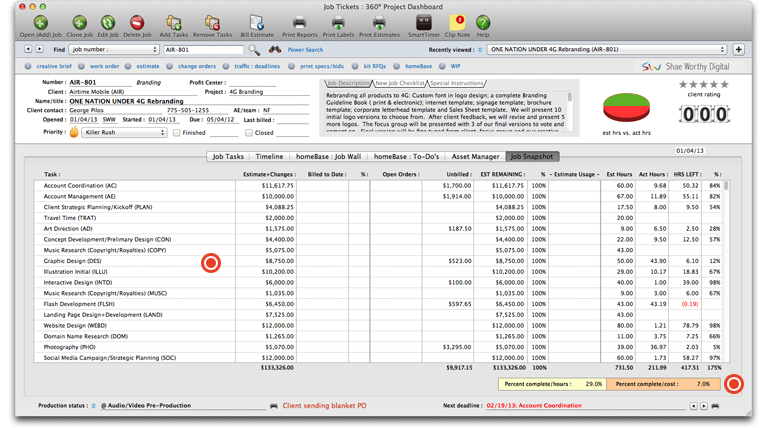This screenshot has width=767, height=428.
Task: Open the Bill Estimate tool
Action: click(256, 23)
